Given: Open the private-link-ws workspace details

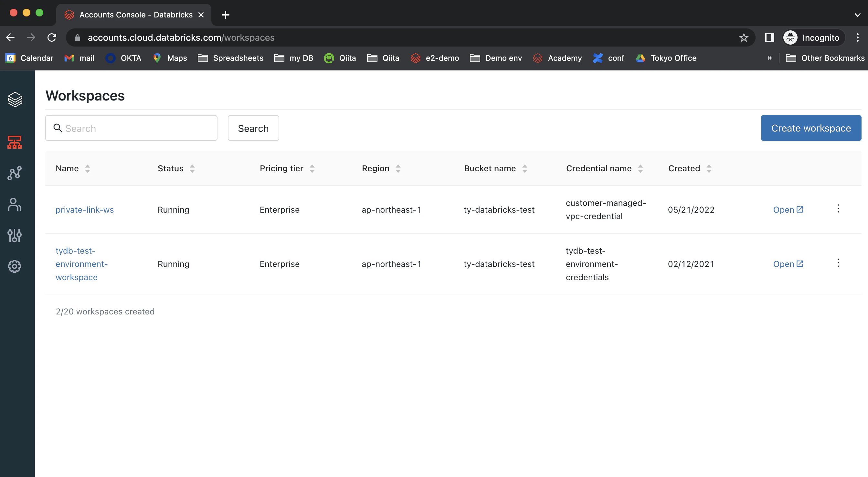Looking at the screenshot, I should 85,209.
